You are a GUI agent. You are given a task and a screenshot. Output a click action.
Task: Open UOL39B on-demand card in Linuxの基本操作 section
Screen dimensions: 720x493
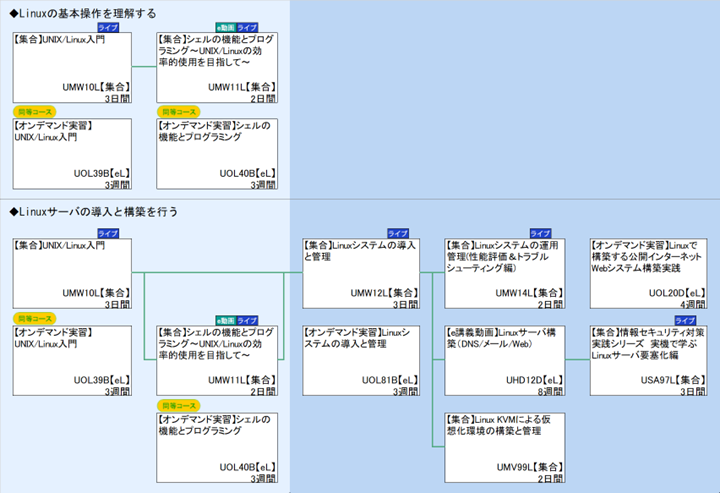coord(72,154)
